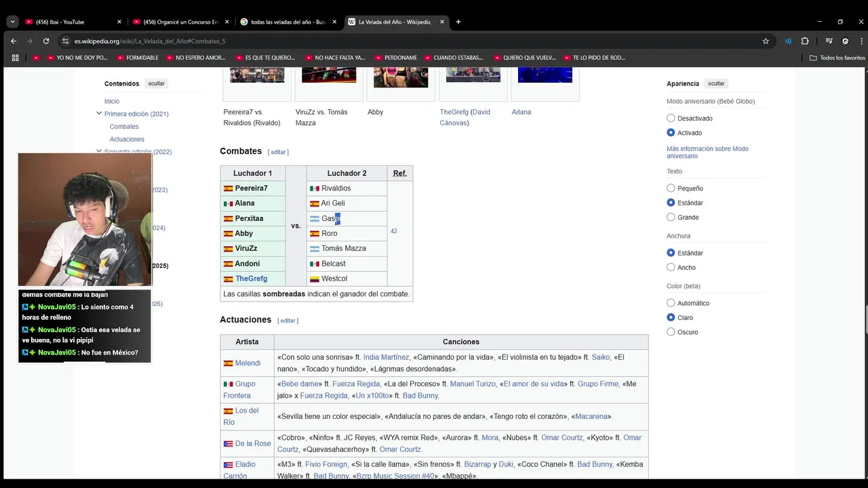The height and width of the screenshot is (488, 868).
Task: Open reference 42 in the table
Action: [x=393, y=231]
